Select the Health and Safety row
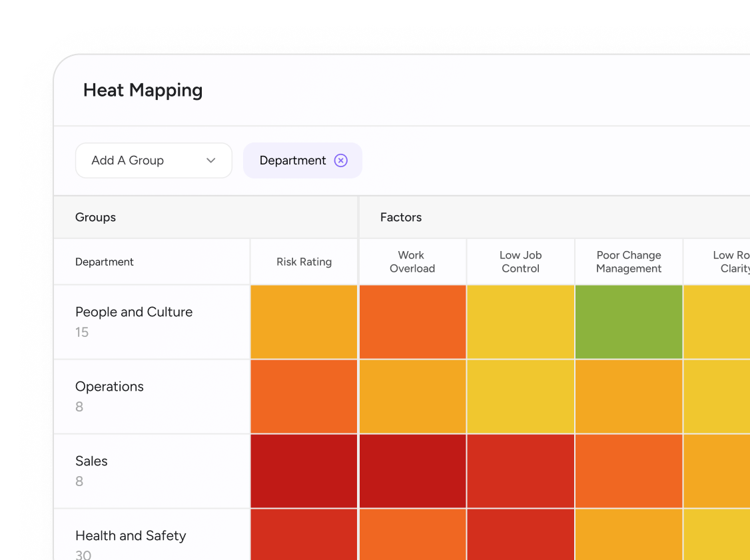Viewport: 750px width, 560px height. (131, 536)
